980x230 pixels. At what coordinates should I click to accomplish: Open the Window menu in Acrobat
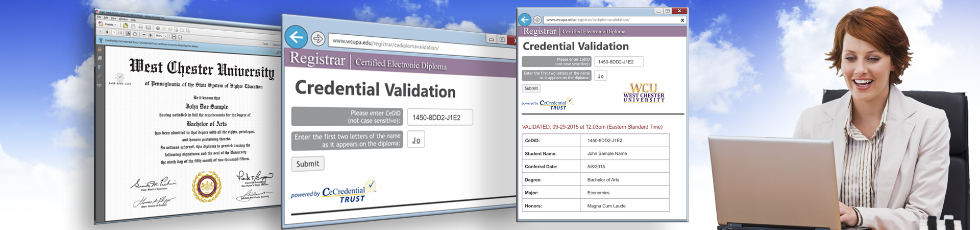coord(123,19)
